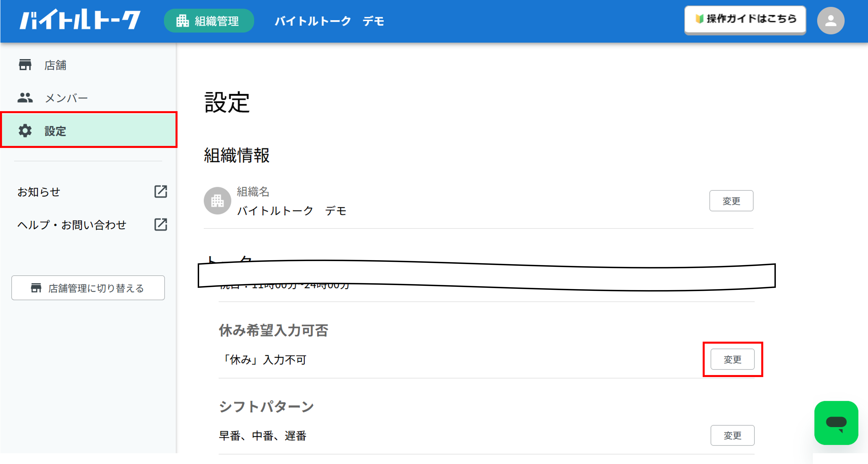Open the お知らせ link
The height and width of the screenshot is (464, 868).
39,192
